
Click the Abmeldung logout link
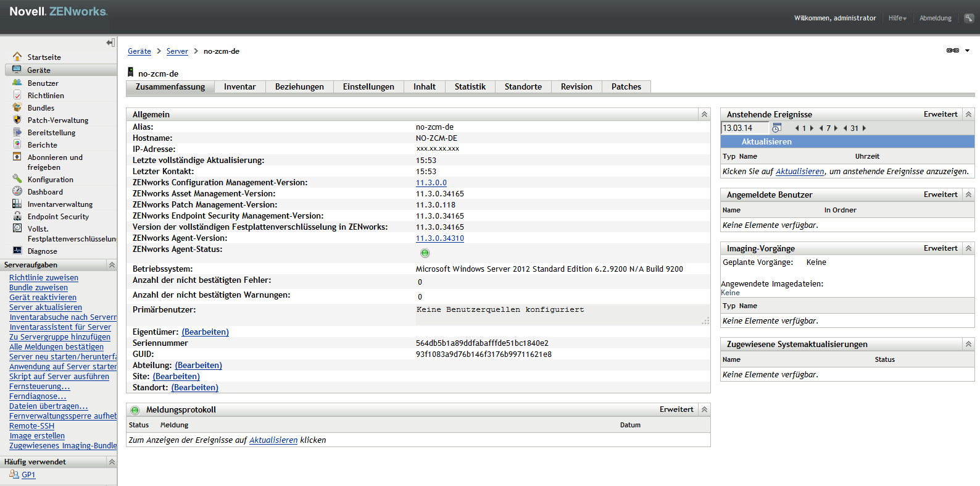point(935,18)
